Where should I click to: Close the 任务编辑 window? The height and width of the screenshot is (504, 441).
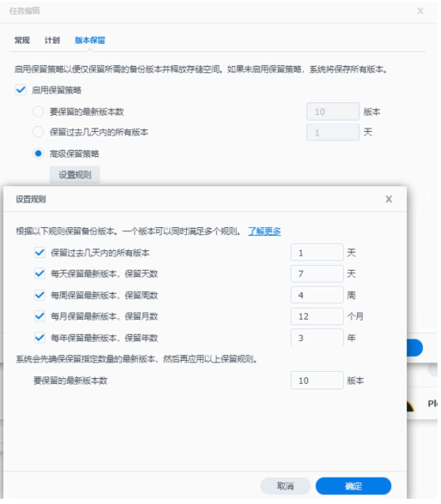[x=420, y=11]
